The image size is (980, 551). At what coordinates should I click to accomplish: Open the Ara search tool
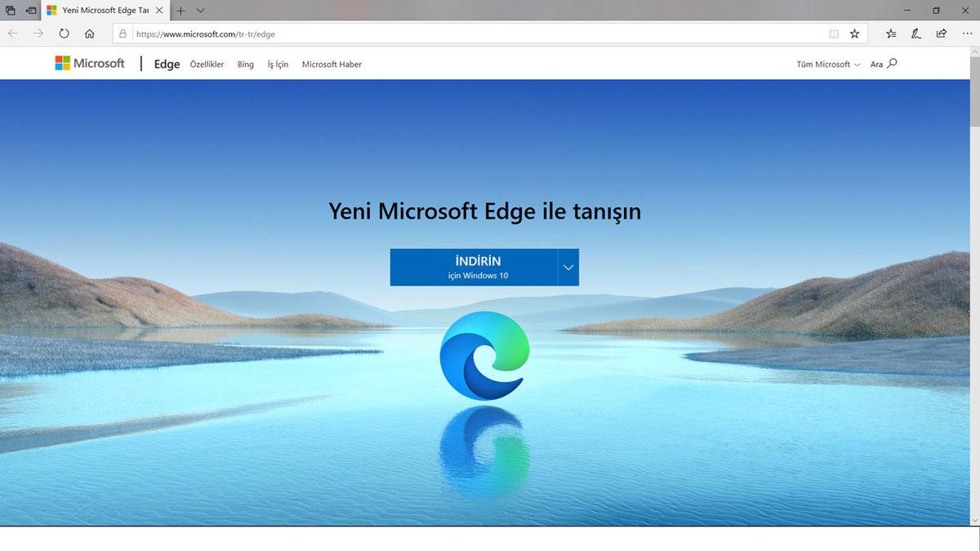tap(883, 63)
